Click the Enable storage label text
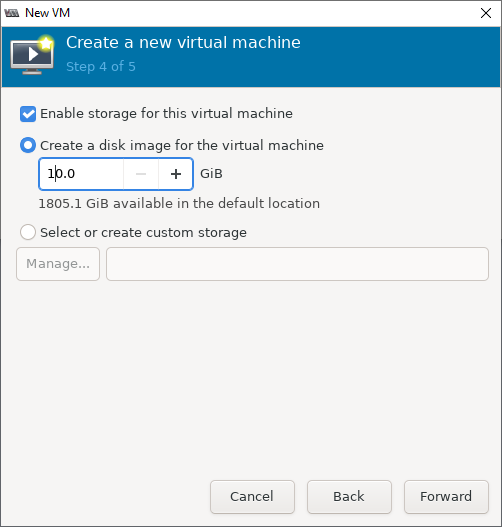 coord(166,114)
